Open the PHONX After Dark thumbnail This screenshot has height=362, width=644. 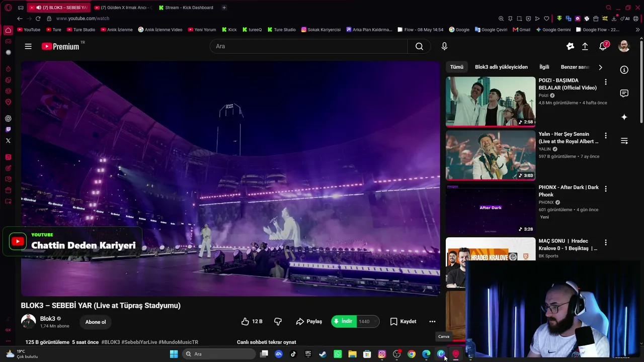tap(491, 209)
